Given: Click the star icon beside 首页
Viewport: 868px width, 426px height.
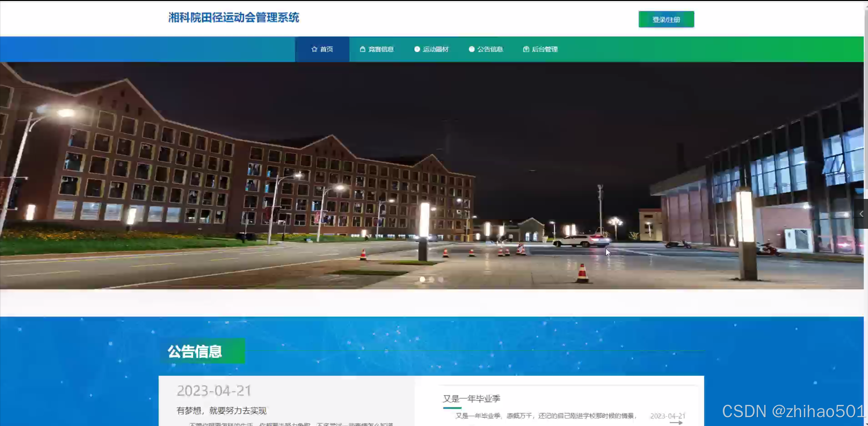Looking at the screenshot, I should 314,49.
